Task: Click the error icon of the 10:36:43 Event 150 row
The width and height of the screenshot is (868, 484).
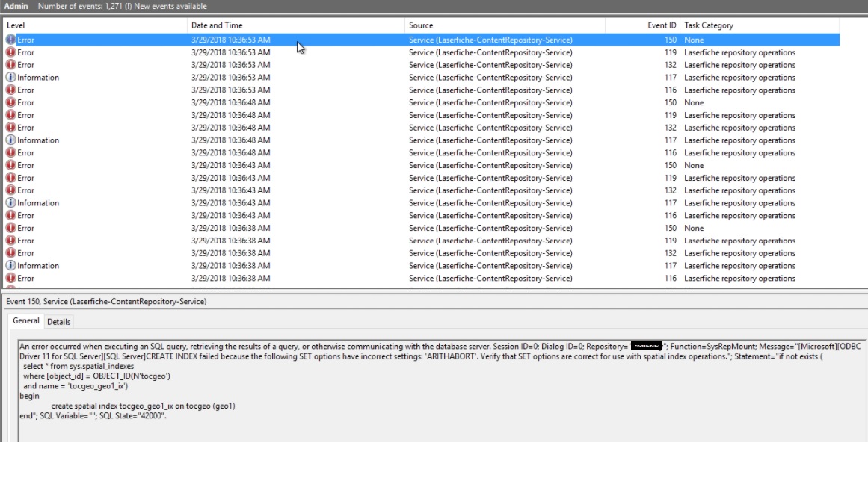Action: click(10, 165)
